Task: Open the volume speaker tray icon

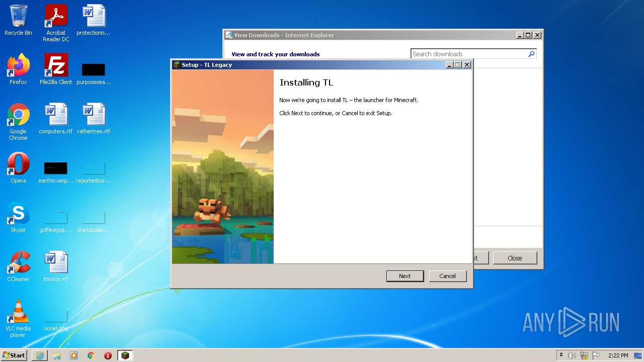Action: coord(572,355)
